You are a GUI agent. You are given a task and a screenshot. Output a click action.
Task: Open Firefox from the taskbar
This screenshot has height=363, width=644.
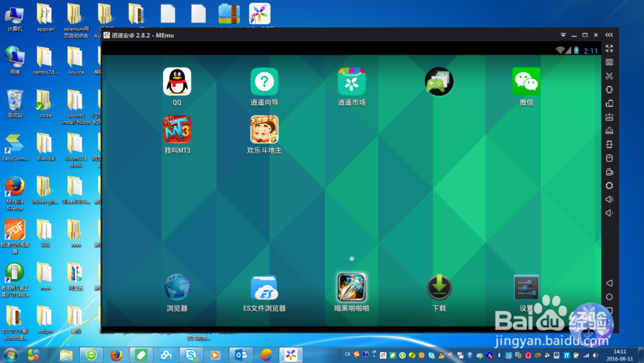coord(116,355)
